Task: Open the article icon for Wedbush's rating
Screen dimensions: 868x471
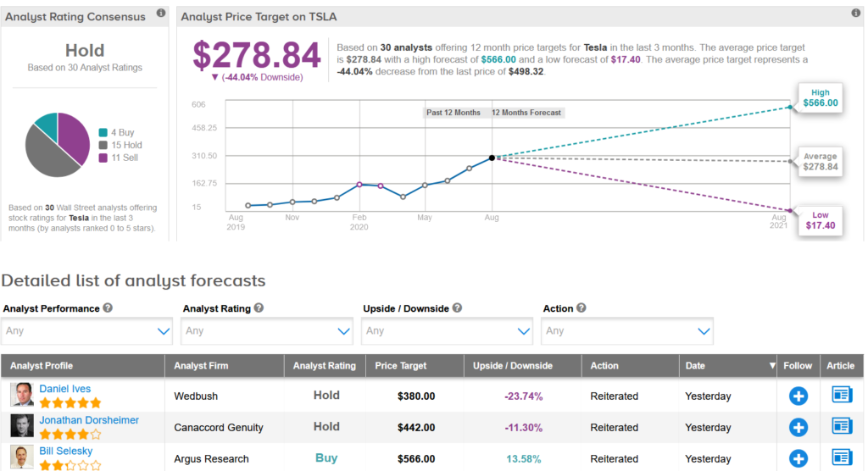Action: tap(841, 396)
